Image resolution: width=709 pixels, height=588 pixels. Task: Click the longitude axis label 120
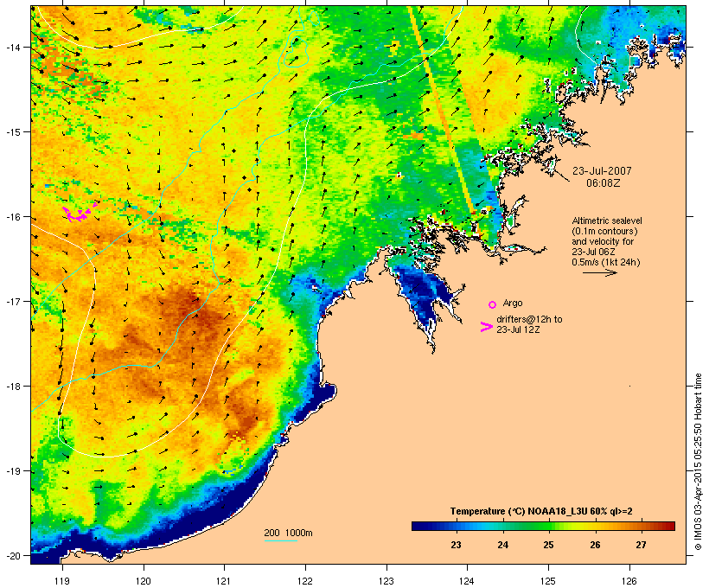pyautogui.click(x=144, y=581)
